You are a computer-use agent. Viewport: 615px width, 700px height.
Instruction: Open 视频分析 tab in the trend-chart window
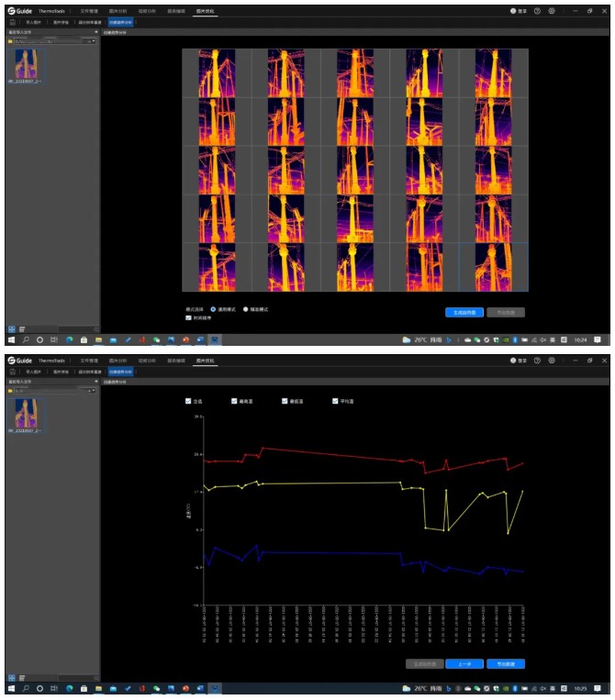coord(147,361)
